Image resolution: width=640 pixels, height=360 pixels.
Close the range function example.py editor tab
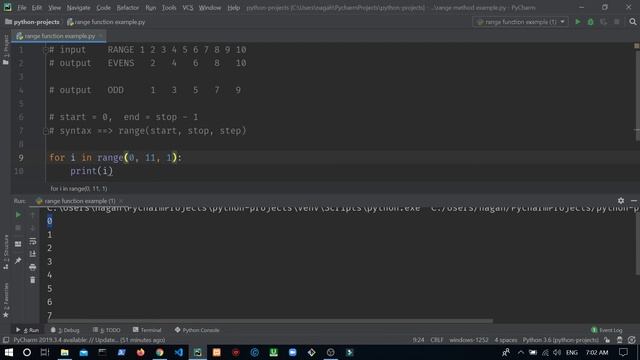click(101, 36)
